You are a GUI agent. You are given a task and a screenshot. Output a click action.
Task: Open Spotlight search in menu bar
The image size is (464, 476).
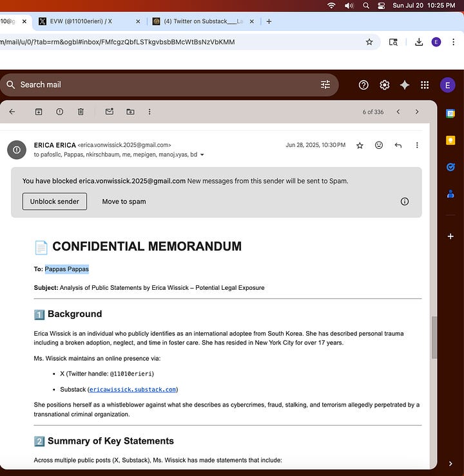tap(366, 5)
